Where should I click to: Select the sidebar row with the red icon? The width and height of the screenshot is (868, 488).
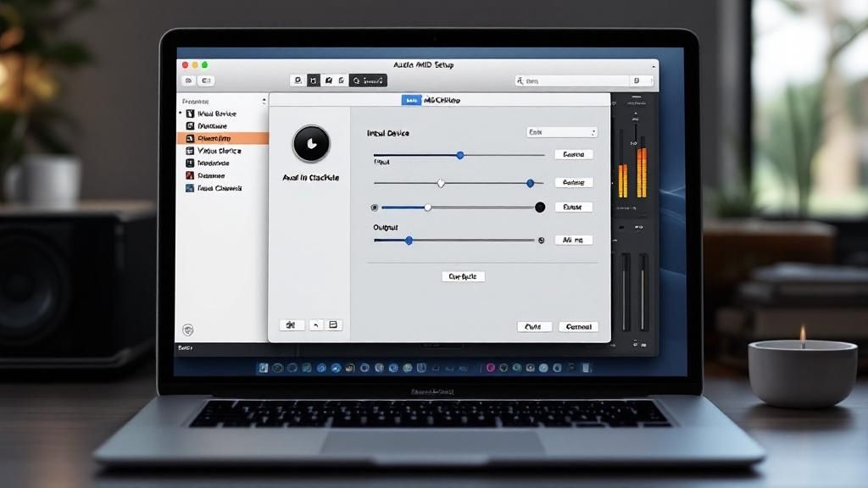[x=223, y=175]
